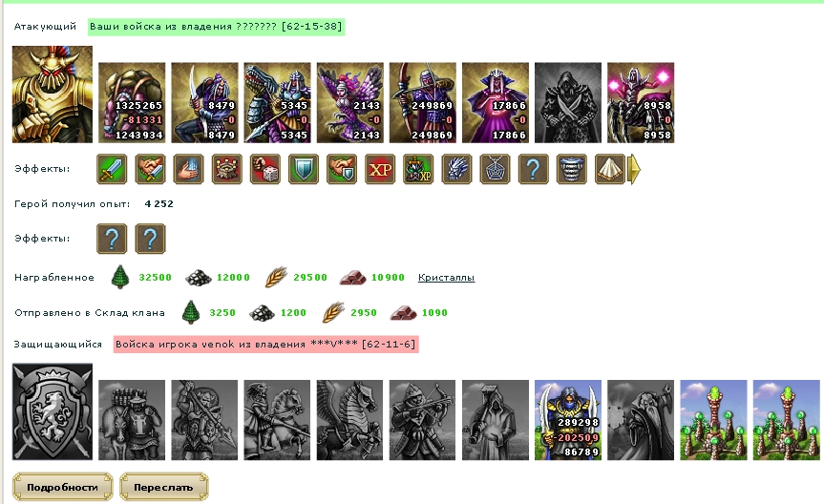
Task: Select the archer unit with 249869
Action: click(423, 102)
